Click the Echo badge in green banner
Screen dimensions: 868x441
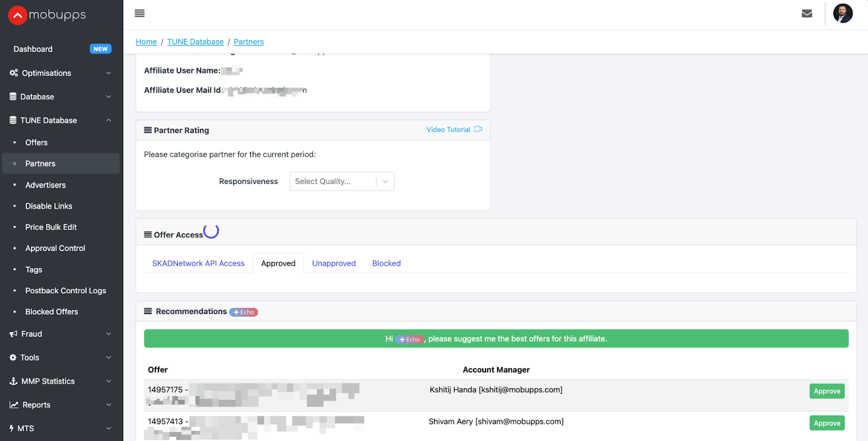point(410,340)
